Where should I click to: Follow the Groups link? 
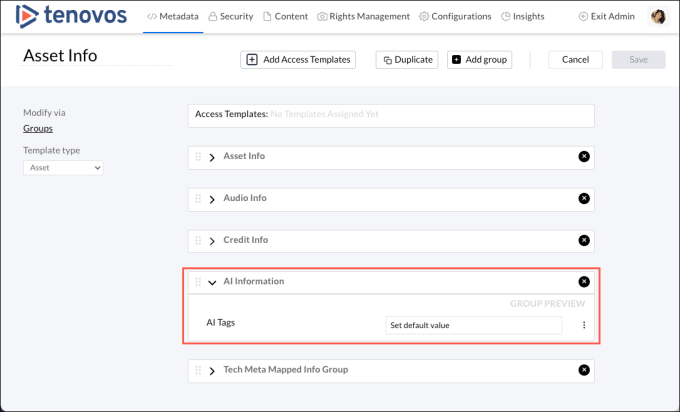click(38, 128)
